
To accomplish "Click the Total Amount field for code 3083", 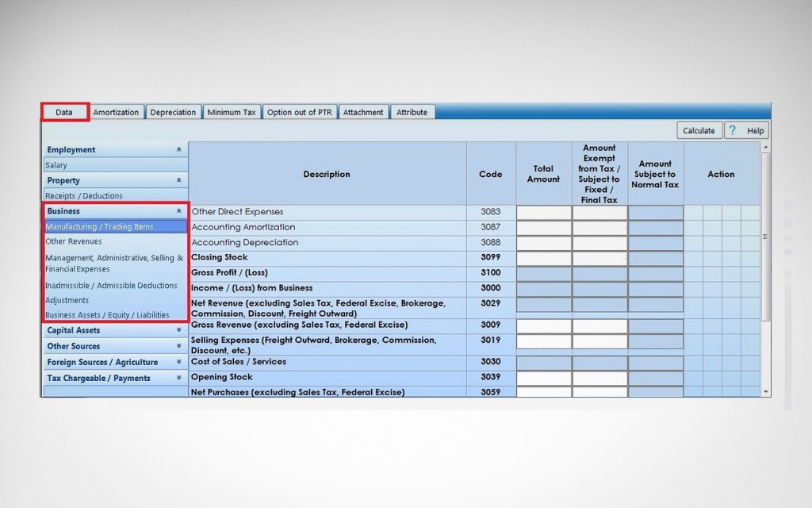I will pyautogui.click(x=543, y=212).
